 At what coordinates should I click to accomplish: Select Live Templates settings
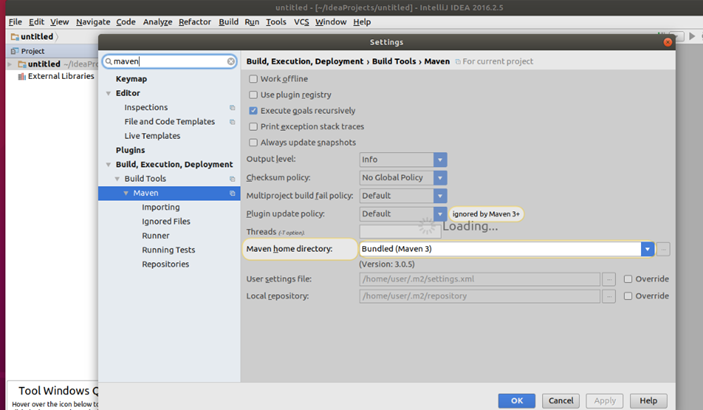(x=152, y=136)
